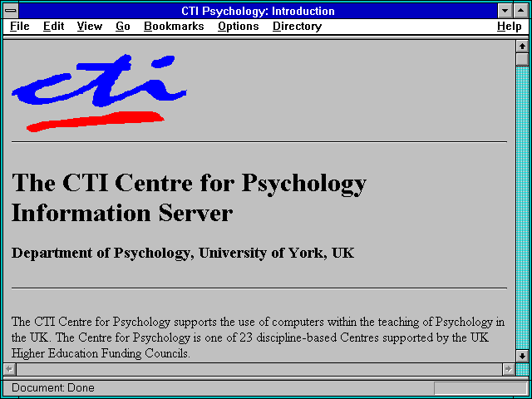Screen dimensions: 532x399
Task: Click the maximize up-arrow button
Action: pos(521,11)
